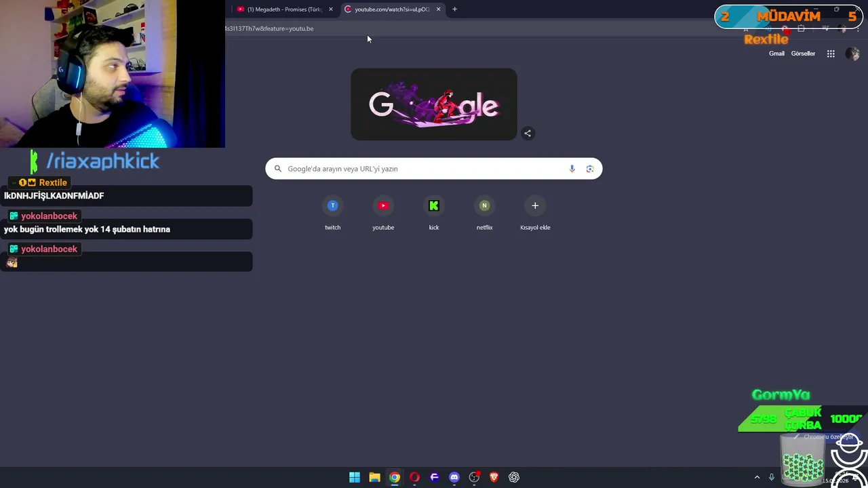Open ChatGPT from the taskbar

point(514,477)
